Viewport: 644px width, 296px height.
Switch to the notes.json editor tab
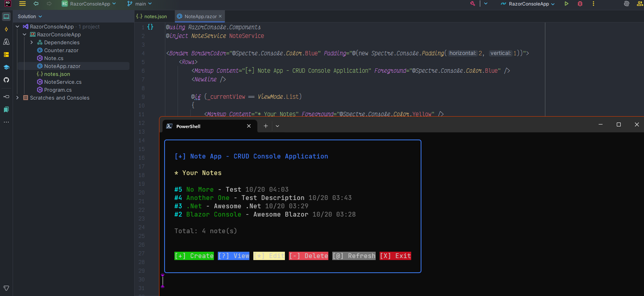tap(151, 17)
